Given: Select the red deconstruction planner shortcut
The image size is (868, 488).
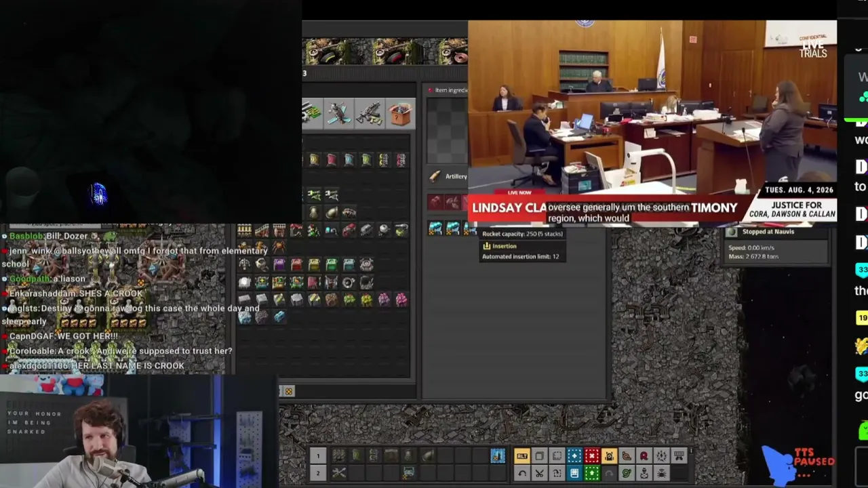Looking at the screenshot, I should point(592,456).
